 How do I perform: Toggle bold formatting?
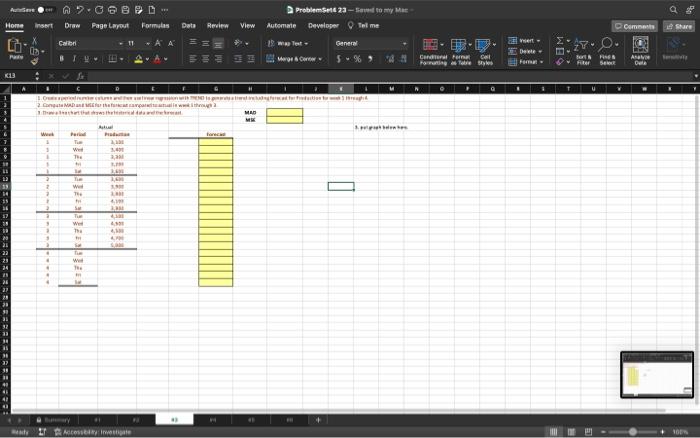pos(62,59)
